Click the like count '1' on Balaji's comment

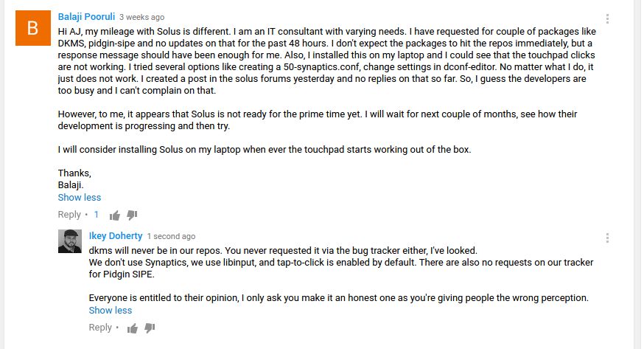[96, 215]
